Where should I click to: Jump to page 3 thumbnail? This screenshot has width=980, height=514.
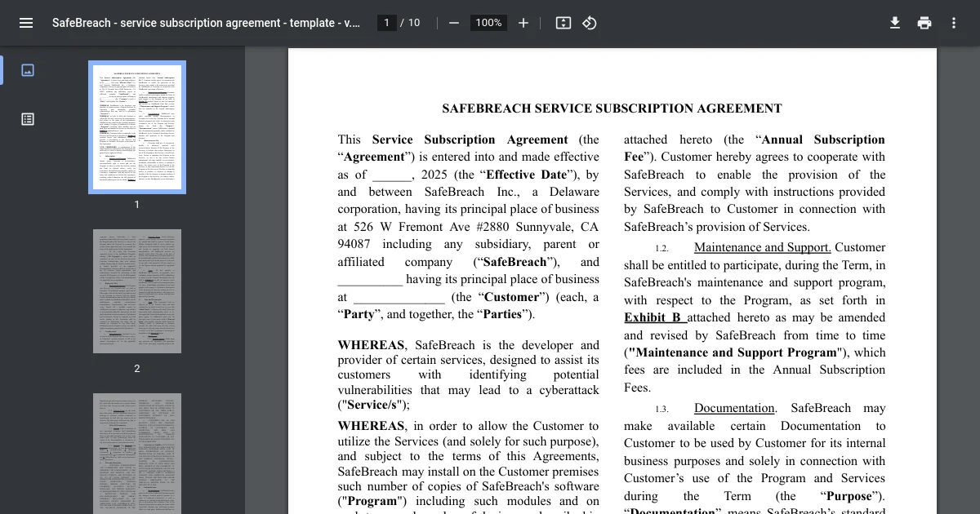tap(137, 454)
